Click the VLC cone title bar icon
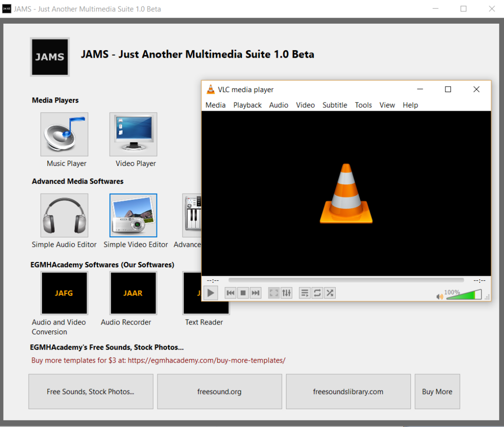The height and width of the screenshot is (427, 504). (x=211, y=89)
